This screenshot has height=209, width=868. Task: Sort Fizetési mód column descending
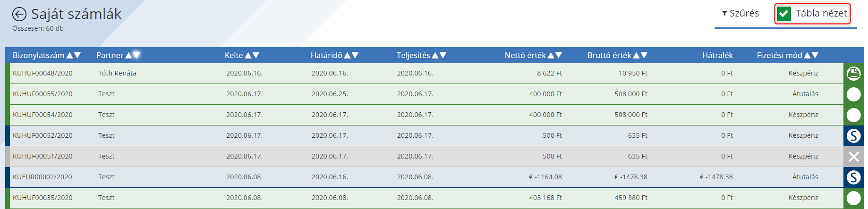point(815,55)
